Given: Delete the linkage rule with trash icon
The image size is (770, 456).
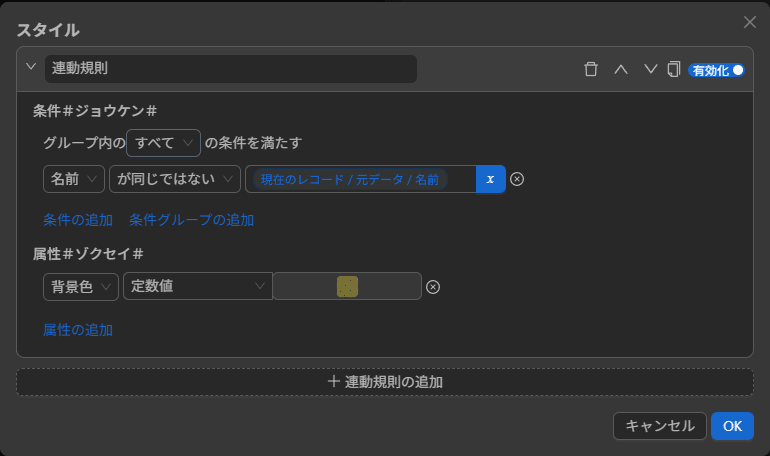Looking at the screenshot, I should click(591, 69).
